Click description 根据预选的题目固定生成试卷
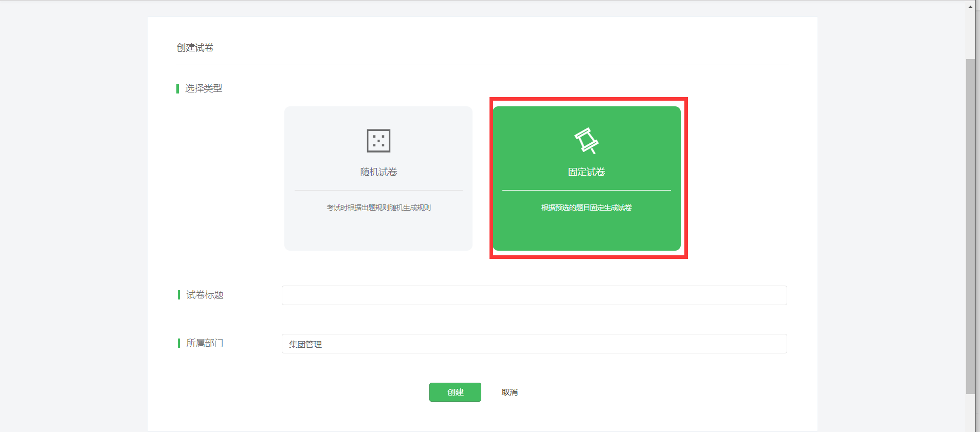The width and height of the screenshot is (980, 432). [x=586, y=208]
